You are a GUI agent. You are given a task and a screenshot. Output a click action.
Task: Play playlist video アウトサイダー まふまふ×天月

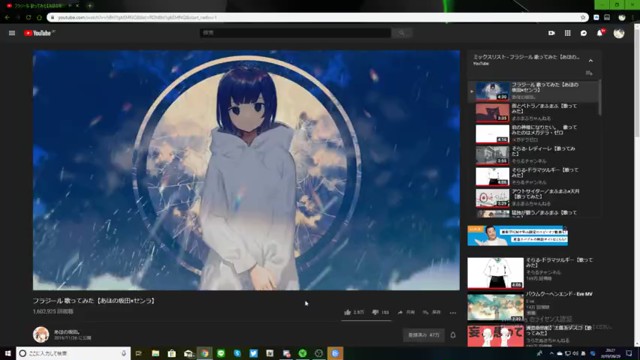click(x=534, y=197)
